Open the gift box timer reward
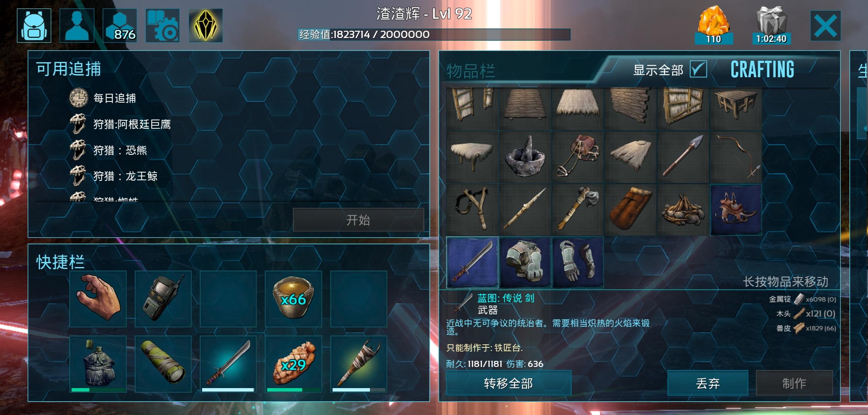Image resolution: width=868 pixels, height=415 pixels. point(771,25)
